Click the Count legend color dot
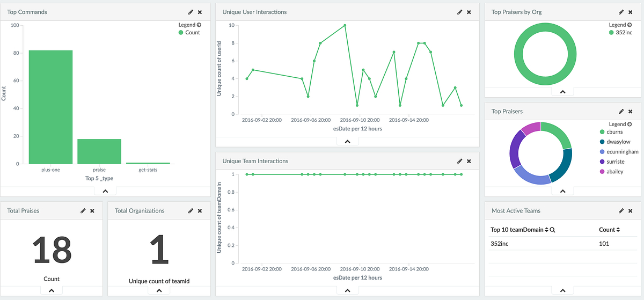The height and width of the screenshot is (300, 644). (181, 33)
